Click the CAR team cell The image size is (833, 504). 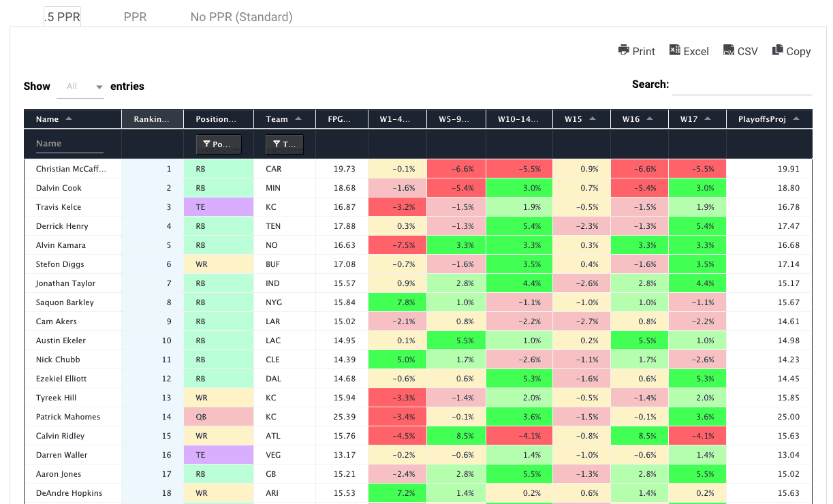[285, 169]
